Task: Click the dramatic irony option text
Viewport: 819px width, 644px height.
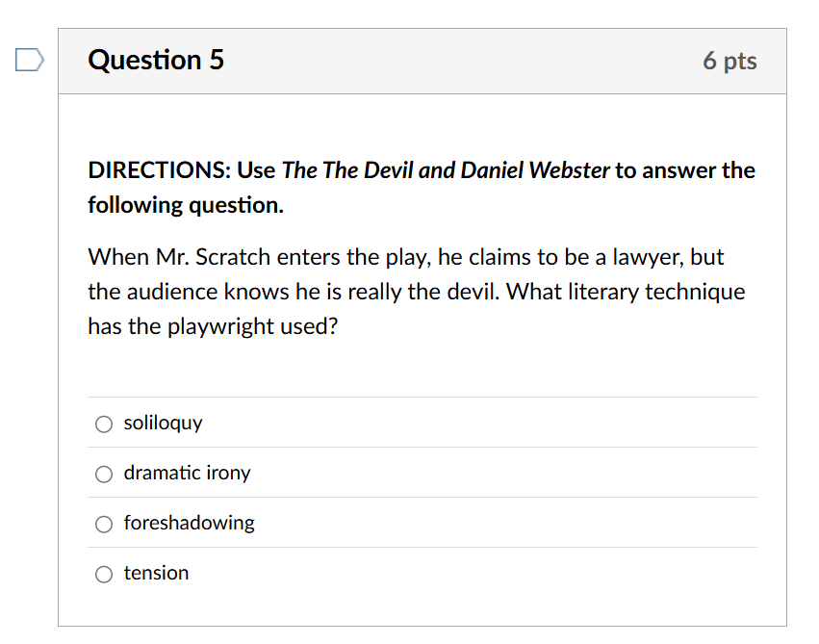Action: pos(187,474)
